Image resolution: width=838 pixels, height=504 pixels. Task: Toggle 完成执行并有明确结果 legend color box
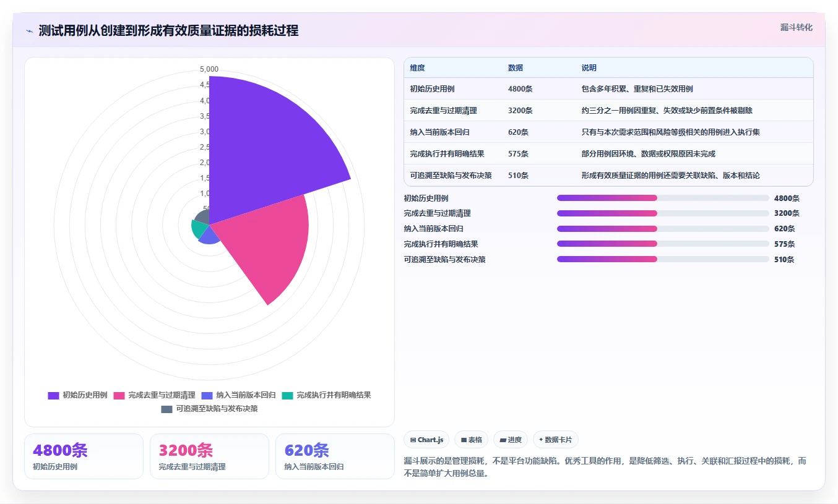287,395
